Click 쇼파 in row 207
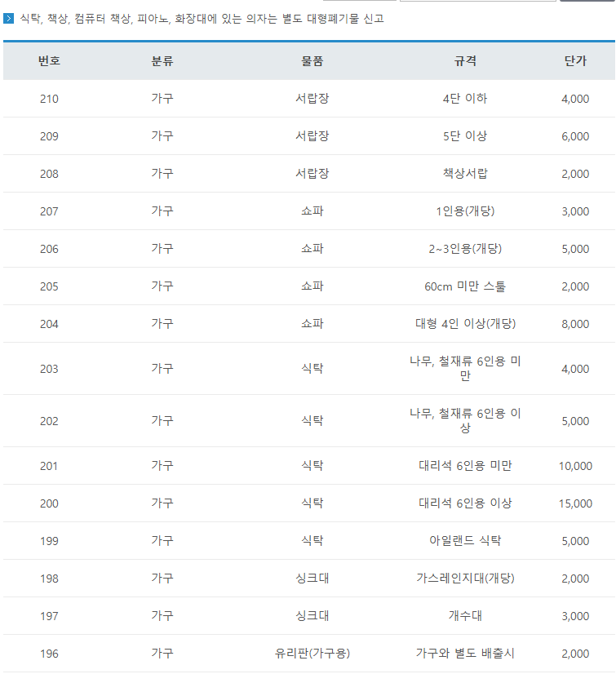Viewport: 616px width, 674px height. [312, 211]
